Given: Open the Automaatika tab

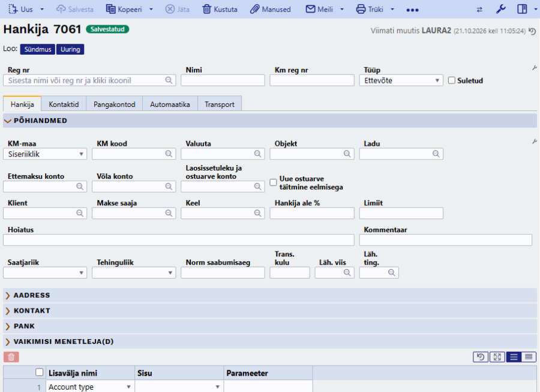Looking at the screenshot, I should [170, 104].
